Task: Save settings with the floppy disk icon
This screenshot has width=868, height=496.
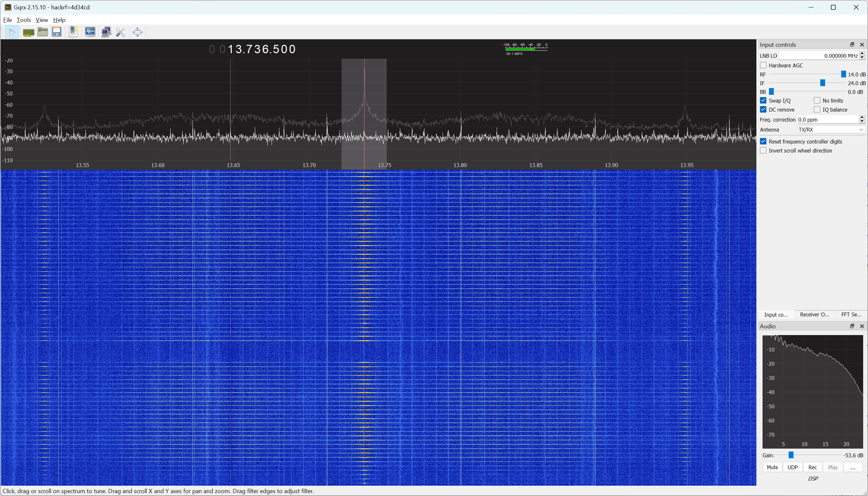Action: 57,32
